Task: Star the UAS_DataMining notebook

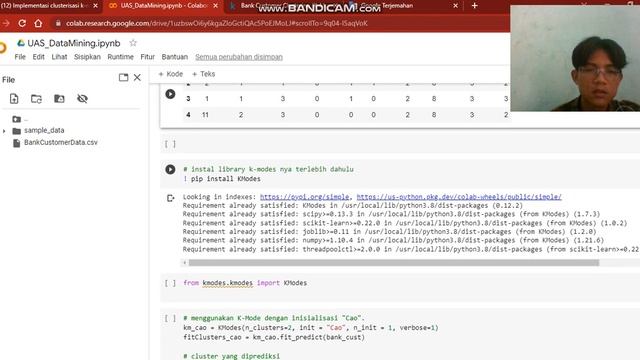Action: coord(133,43)
